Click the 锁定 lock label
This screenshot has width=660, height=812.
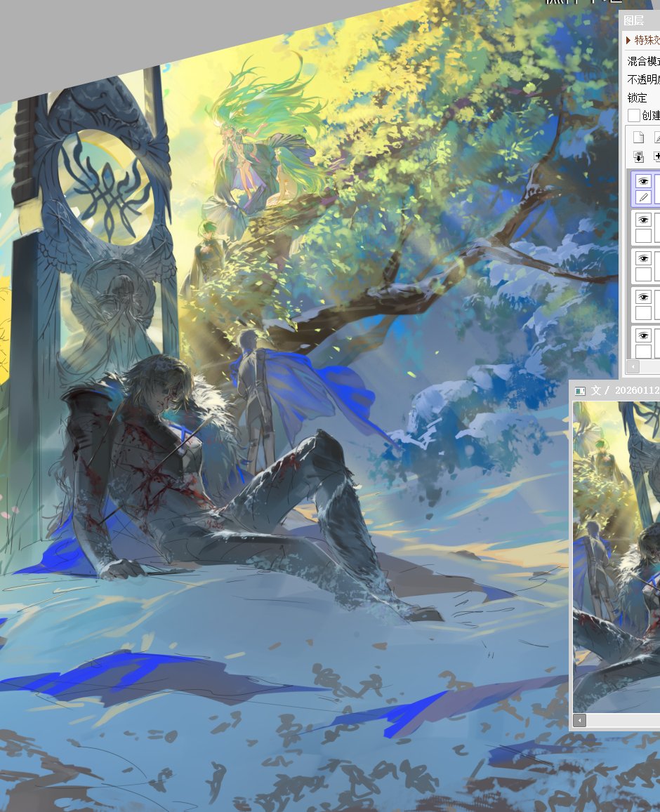638,98
